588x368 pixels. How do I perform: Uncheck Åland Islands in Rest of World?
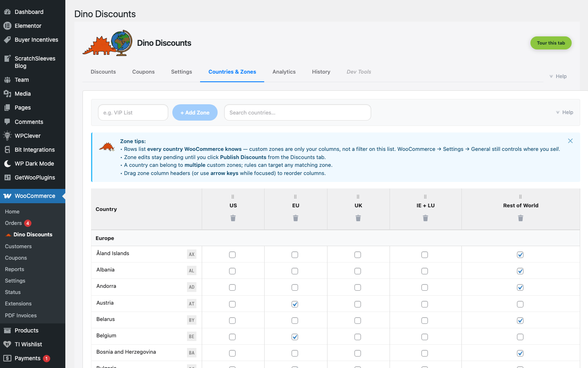click(520, 255)
